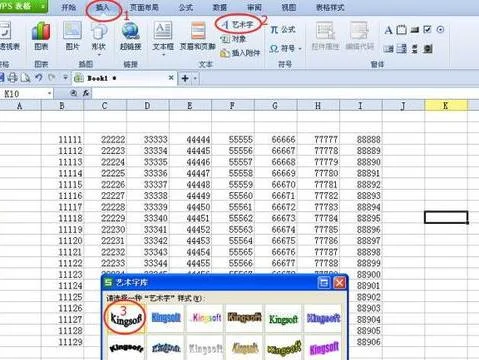Image resolution: width=479 pixels, height=360 pixels.
Task: Click the magnifier icon beside formula bar
Action: tap(74, 93)
